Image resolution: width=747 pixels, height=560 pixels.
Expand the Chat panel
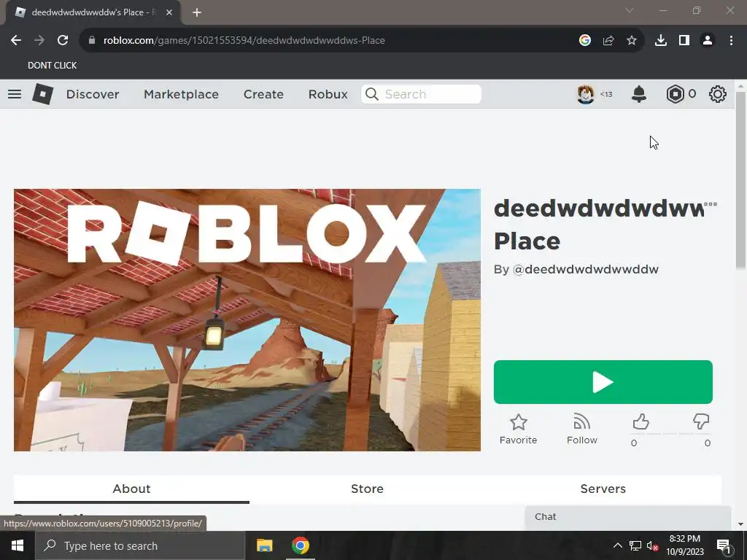click(x=627, y=517)
